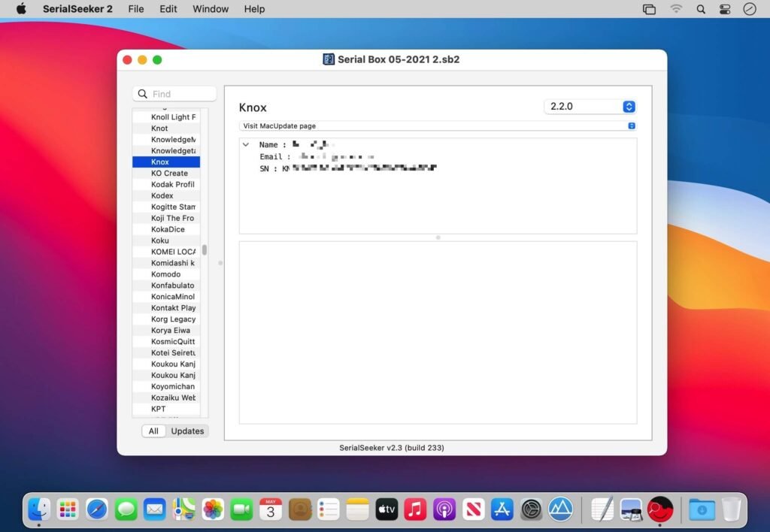The width and height of the screenshot is (770, 532).
Task: Open System Preferences from the Dock
Action: (531, 509)
